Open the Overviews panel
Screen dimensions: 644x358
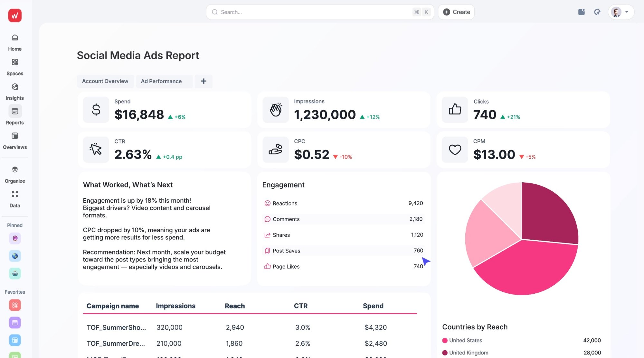(x=15, y=136)
